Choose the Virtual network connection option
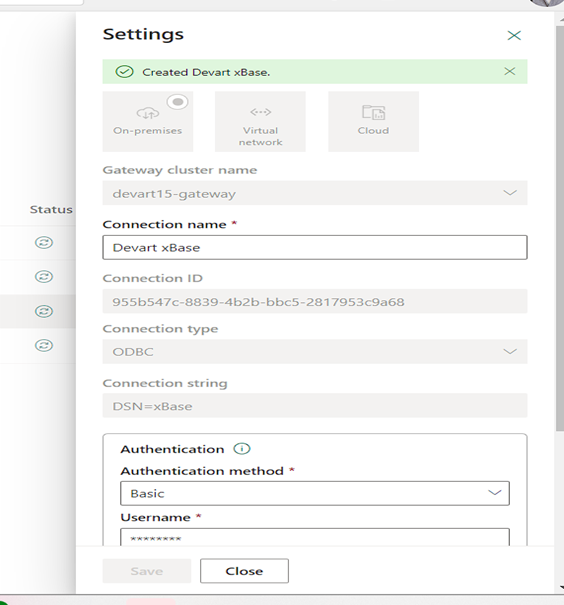This screenshot has width=564, height=605. [x=260, y=122]
